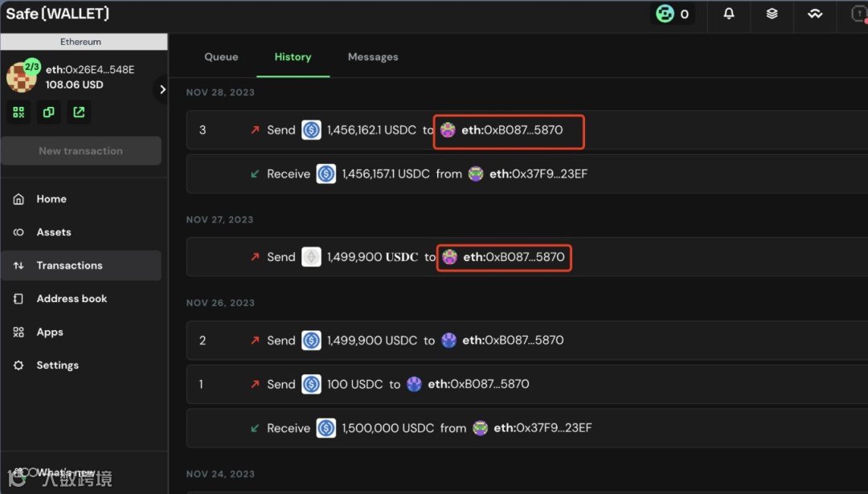This screenshot has height=494, width=868.
Task: Click the Safe address eth:0x26E4...548E
Action: tap(90, 70)
